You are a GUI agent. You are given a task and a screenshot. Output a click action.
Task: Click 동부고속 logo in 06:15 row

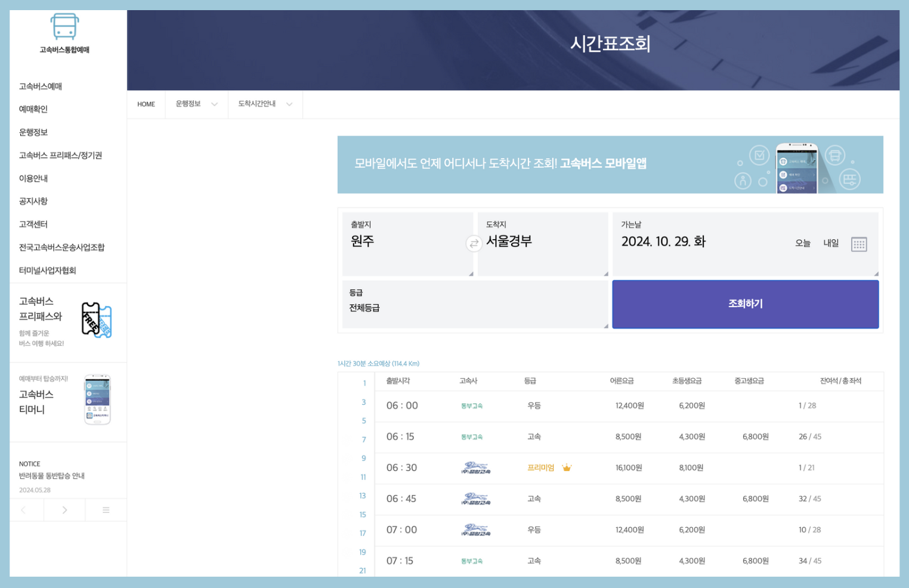[x=472, y=437]
